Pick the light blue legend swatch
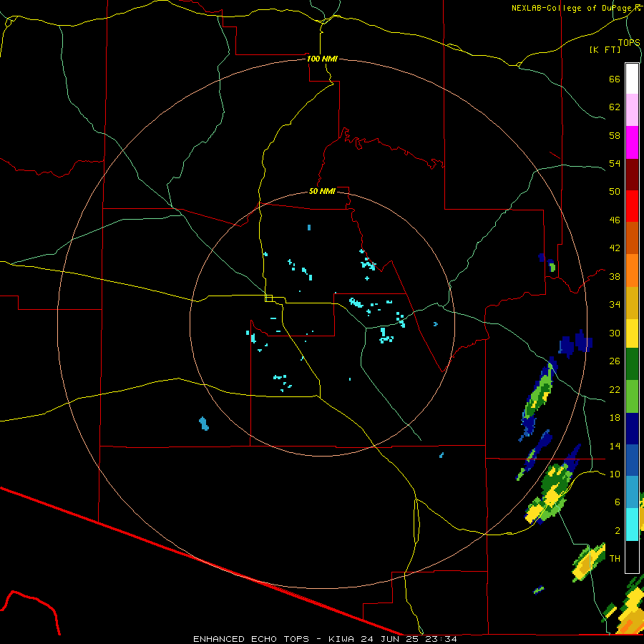Image resolution: width=644 pixels, height=644 pixels. (x=632, y=492)
